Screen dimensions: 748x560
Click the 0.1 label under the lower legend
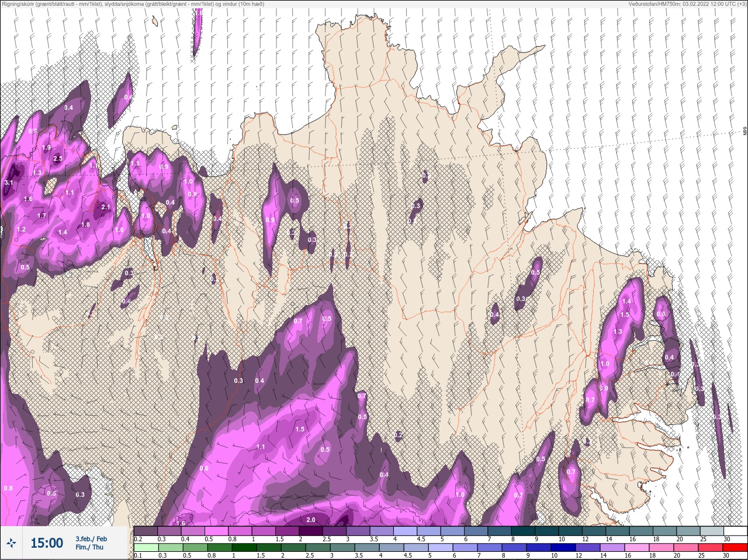pyautogui.click(x=138, y=556)
